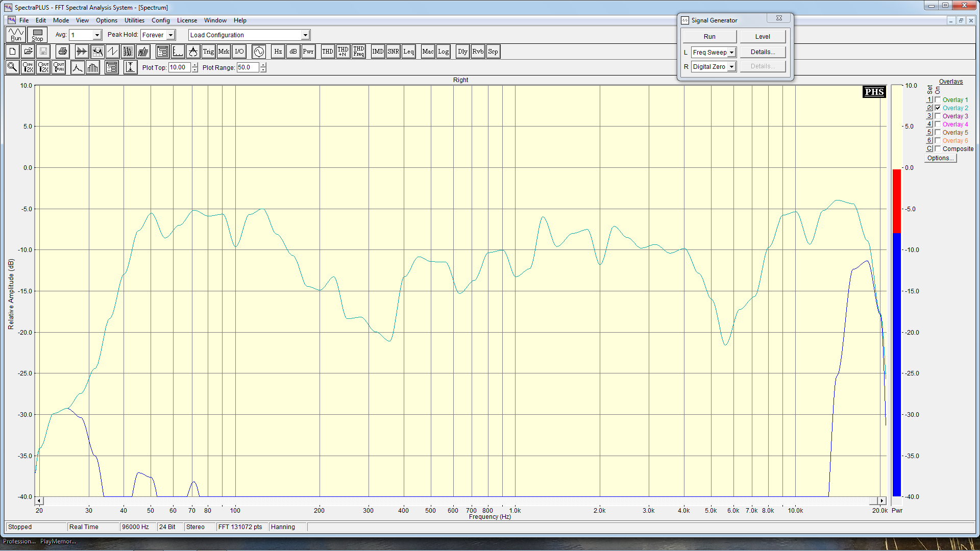Open the Config menu

(x=160, y=20)
